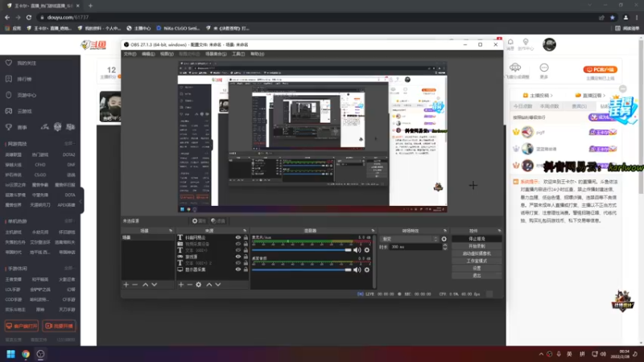Viewport: 644px width, 362px height.
Task: Collapse the Douyu left sidebar arrow
Action: pos(81,200)
